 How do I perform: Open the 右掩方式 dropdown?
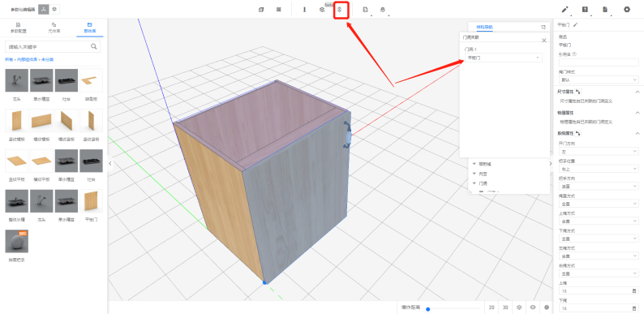click(599, 273)
